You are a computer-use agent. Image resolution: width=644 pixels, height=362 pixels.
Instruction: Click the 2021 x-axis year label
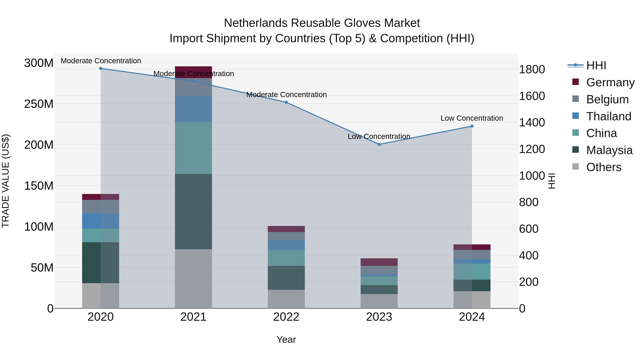click(194, 317)
